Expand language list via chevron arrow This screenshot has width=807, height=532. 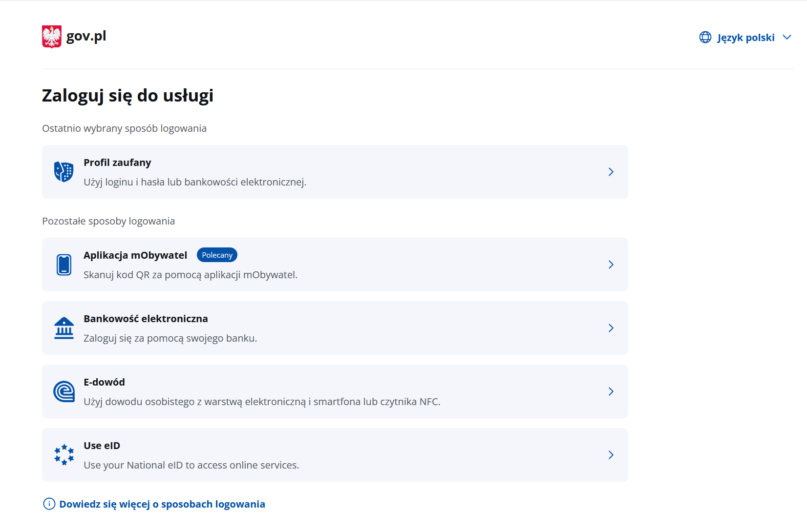click(x=786, y=38)
